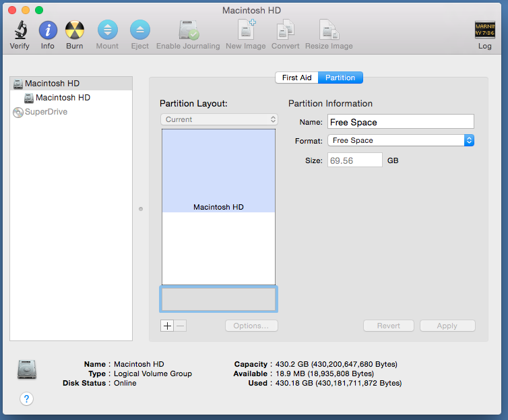Click the disk icon in the info footer
Screen dimensions: 508x420
pyautogui.click(x=27, y=369)
